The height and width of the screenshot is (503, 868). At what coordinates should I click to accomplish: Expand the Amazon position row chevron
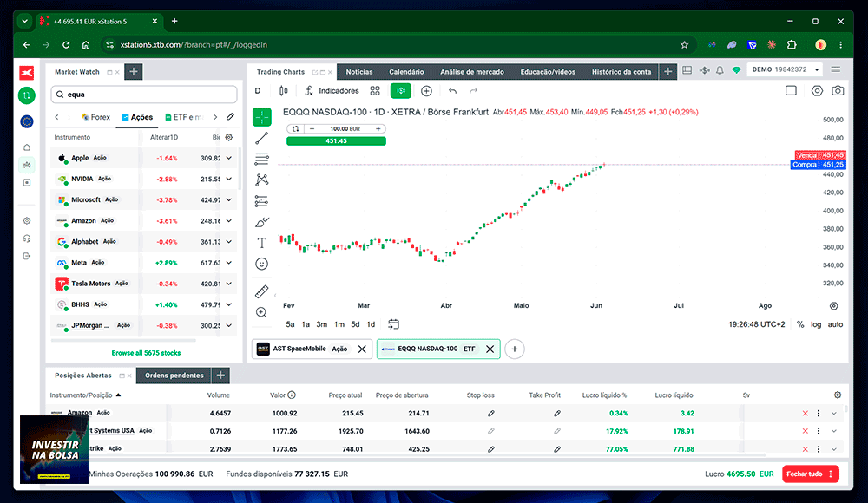(x=834, y=414)
